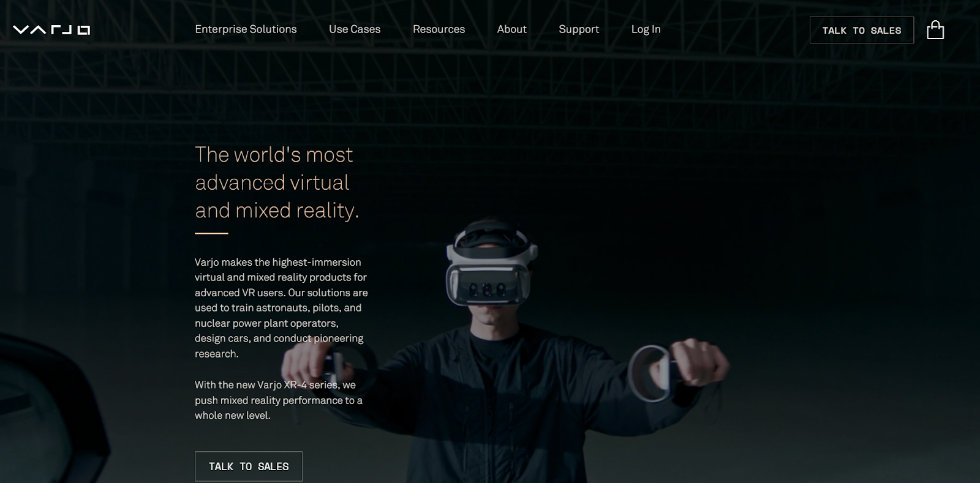Select the headline "The world's most advanced virtual"
Viewport: 980px width, 483px height.
click(x=277, y=182)
